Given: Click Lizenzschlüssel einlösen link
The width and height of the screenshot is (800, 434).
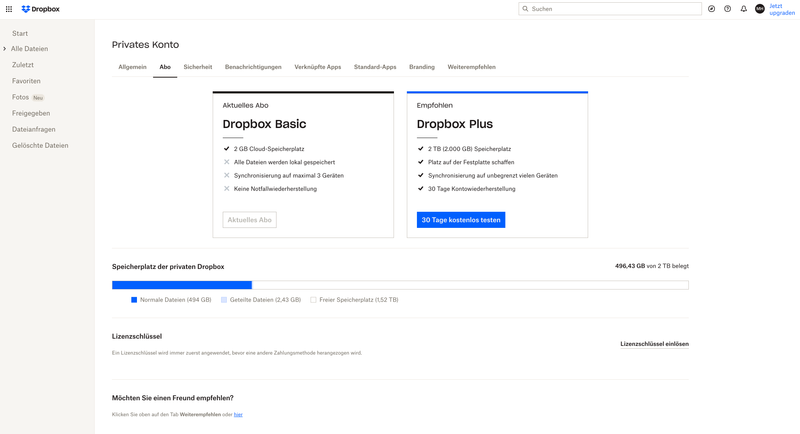Looking at the screenshot, I should click(654, 344).
